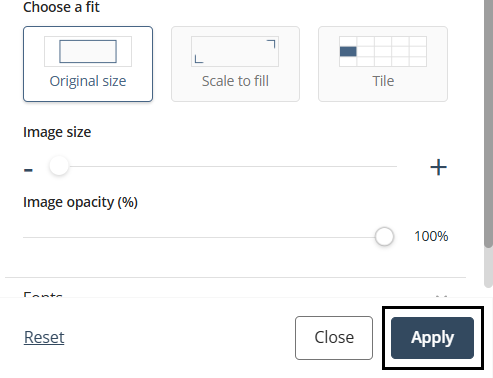
Task: Click the Image size label
Action: click(57, 132)
